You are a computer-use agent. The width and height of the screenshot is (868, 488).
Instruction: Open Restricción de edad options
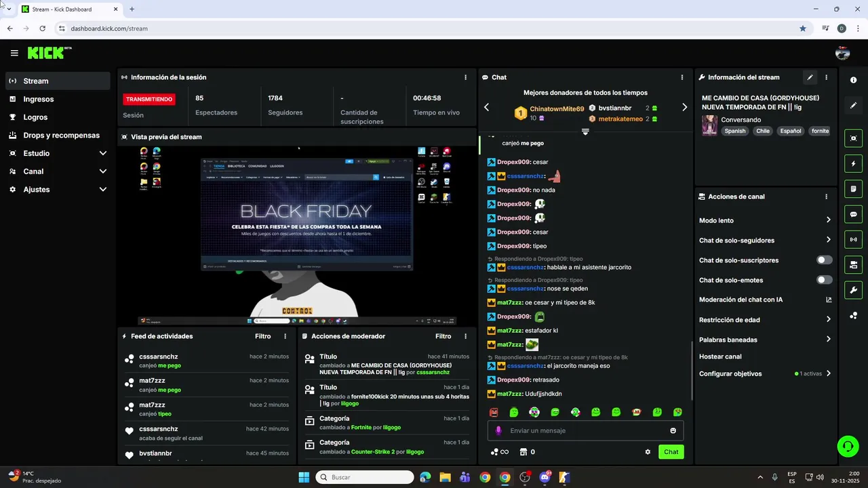tap(765, 320)
